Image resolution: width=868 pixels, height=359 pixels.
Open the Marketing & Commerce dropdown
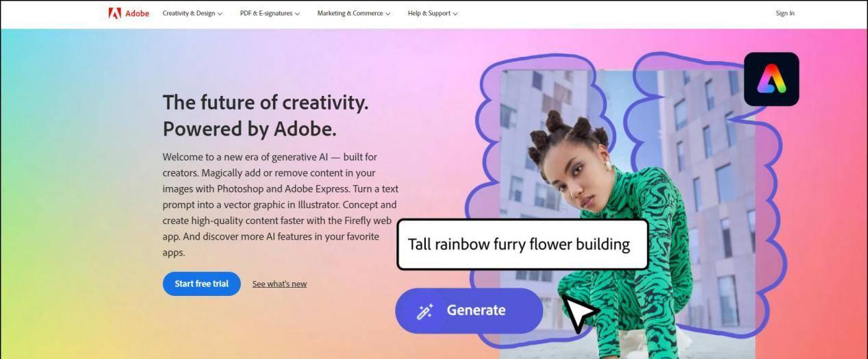pos(354,13)
